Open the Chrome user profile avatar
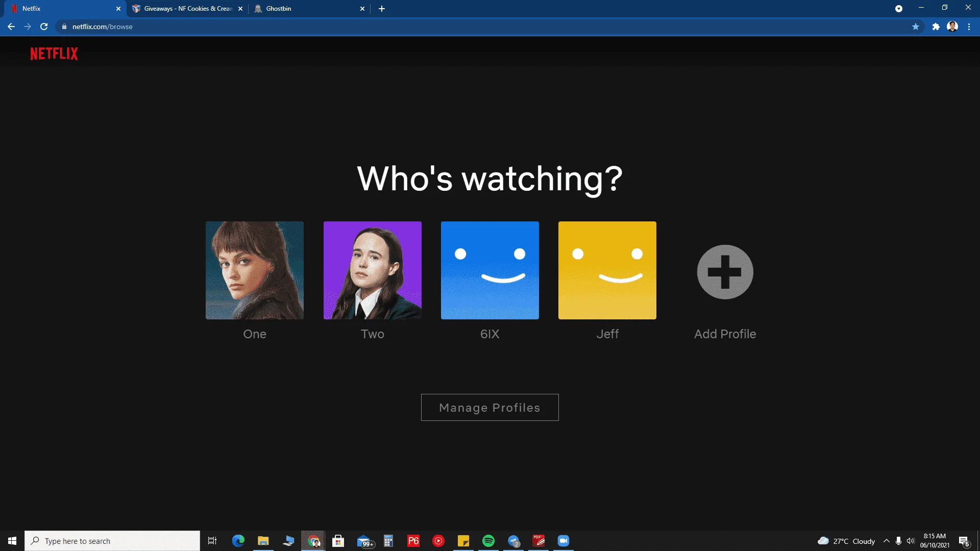The image size is (980, 551). [952, 27]
